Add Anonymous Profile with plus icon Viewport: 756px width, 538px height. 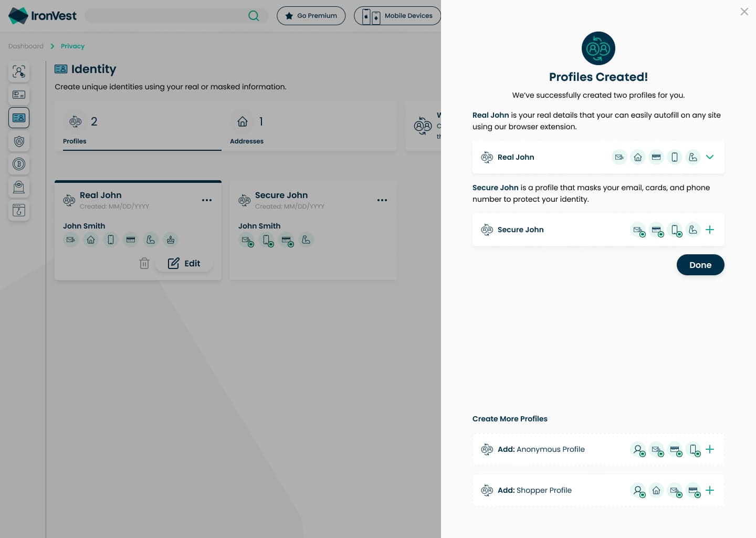[x=710, y=449]
